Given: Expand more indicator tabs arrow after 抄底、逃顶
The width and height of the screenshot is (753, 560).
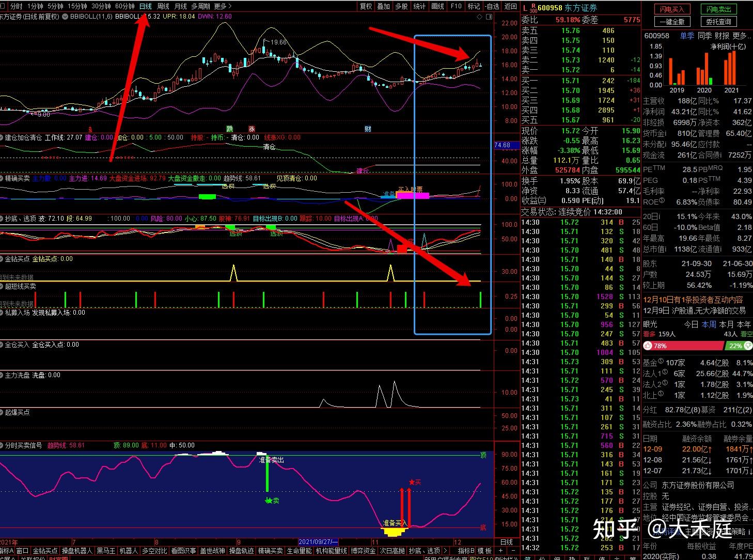Looking at the screenshot, I should 445,551.
